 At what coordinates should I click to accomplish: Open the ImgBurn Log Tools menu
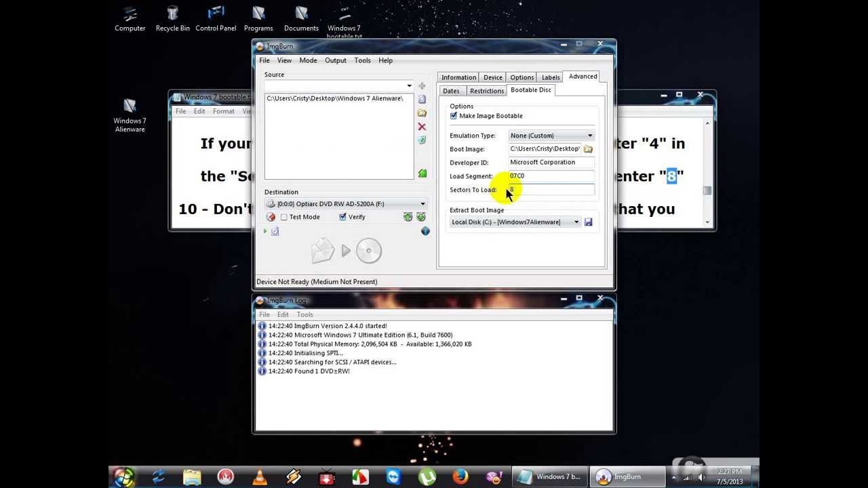point(305,314)
